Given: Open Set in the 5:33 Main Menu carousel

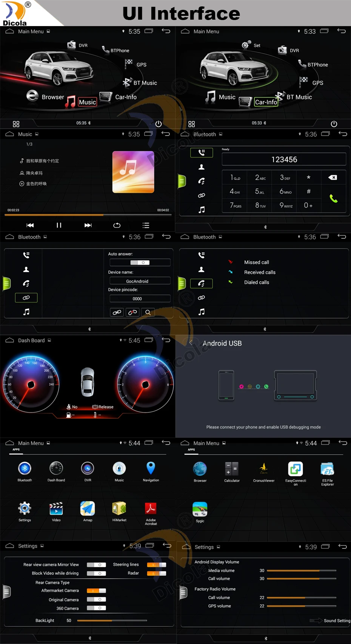Looking at the screenshot, I should [251, 45].
